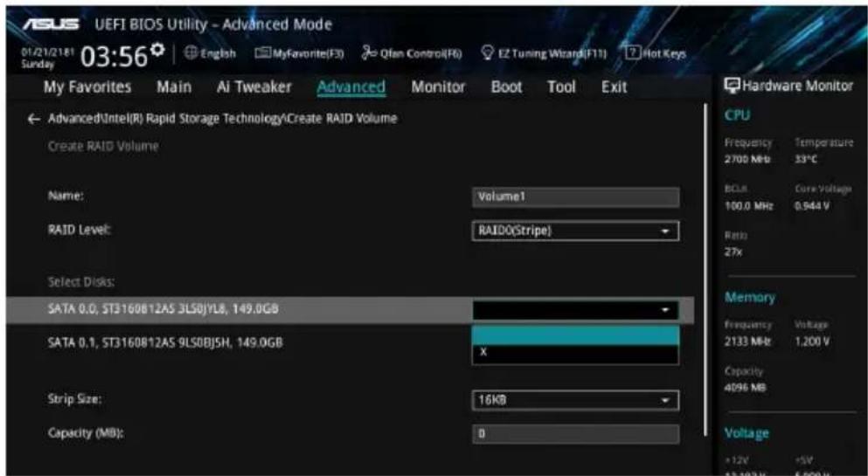Image resolution: width=868 pixels, height=476 pixels.
Task: Switch to the Ai Tweaker tab
Action: (254, 87)
